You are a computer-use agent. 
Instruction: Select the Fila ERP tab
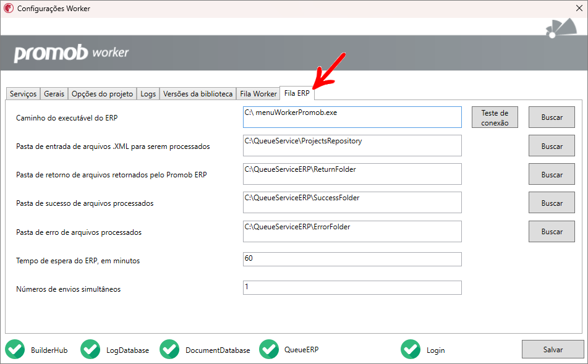(x=297, y=93)
